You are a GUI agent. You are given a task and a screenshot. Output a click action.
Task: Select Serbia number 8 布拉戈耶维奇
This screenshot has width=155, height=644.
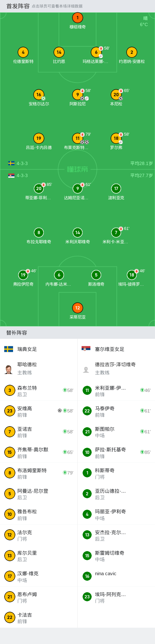click(x=39, y=232)
